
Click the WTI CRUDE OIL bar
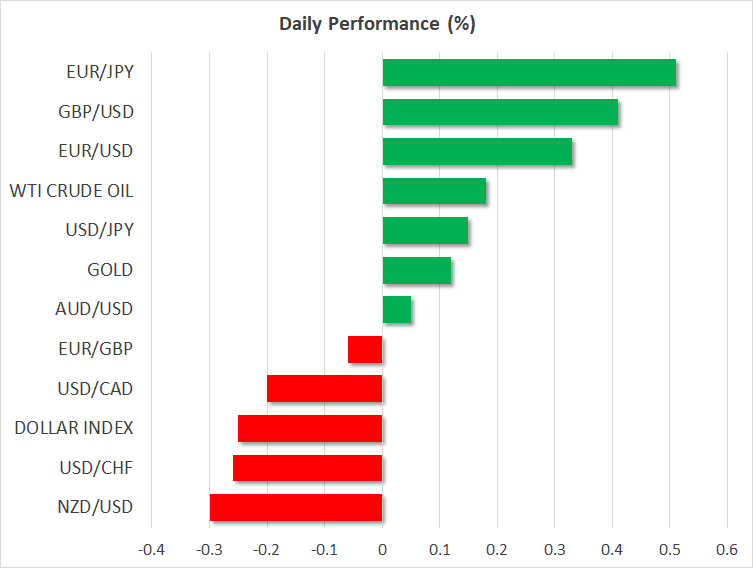434,191
